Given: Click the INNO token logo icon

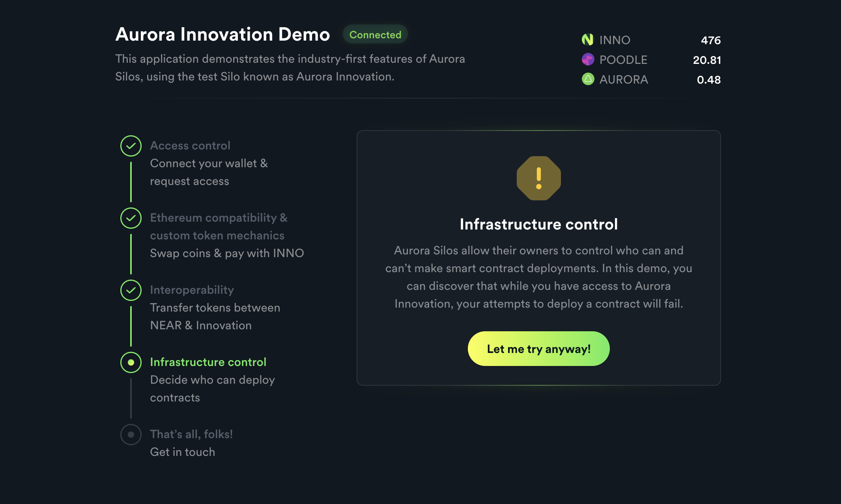Looking at the screenshot, I should click(588, 40).
